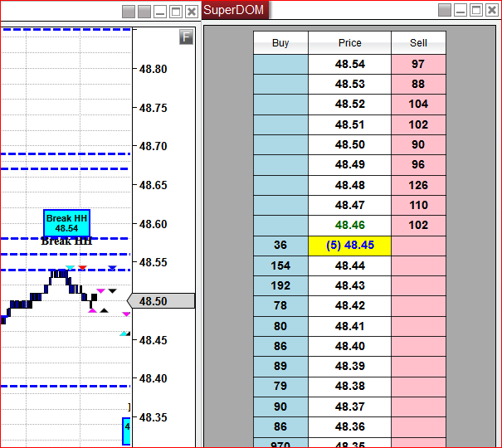Click buy cell 154 at 48.44
The height and width of the screenshot is (448, 502).
pos(280,266)
